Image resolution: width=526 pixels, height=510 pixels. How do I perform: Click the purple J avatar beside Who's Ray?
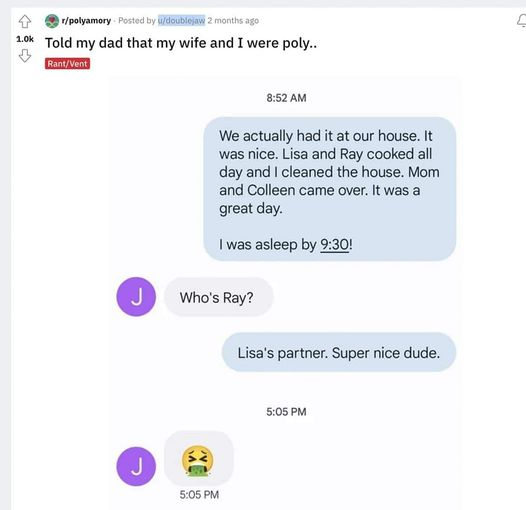click(136, 297)
